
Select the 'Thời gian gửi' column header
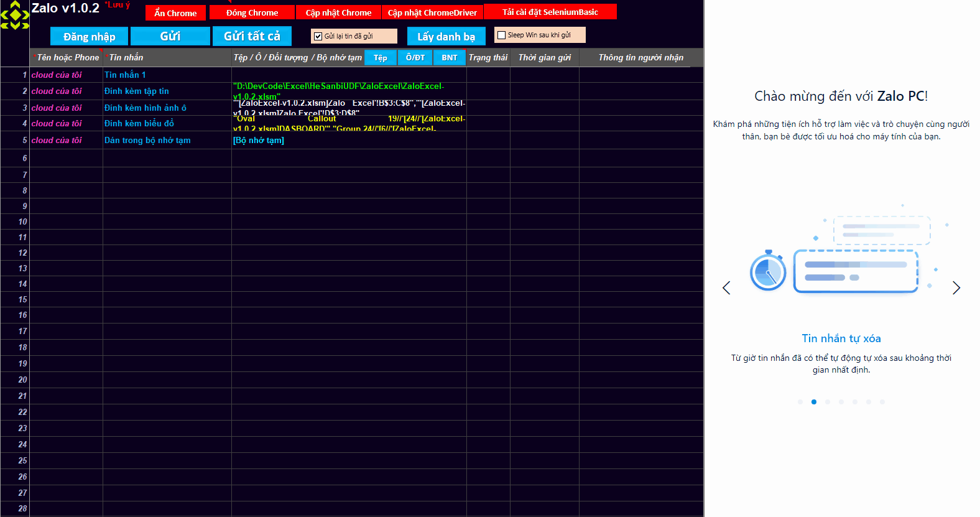pos(545,57)
